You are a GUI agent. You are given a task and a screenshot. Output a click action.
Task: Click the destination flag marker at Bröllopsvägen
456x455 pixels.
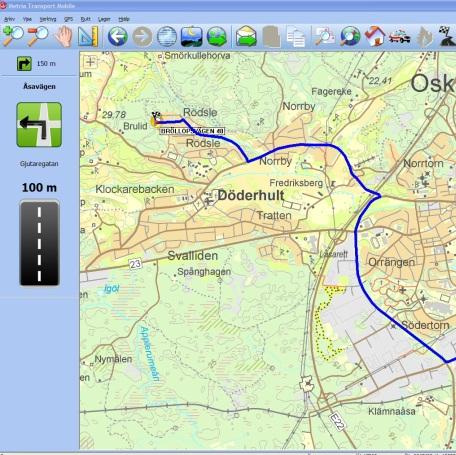(x=155, y=119)
